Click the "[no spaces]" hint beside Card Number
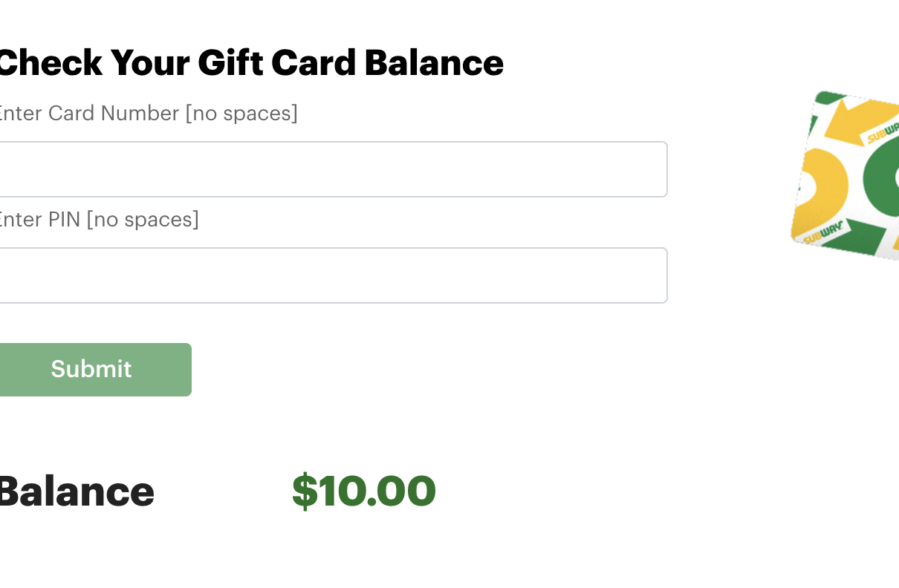The image size is (899, 588). (x=241, y=114)
